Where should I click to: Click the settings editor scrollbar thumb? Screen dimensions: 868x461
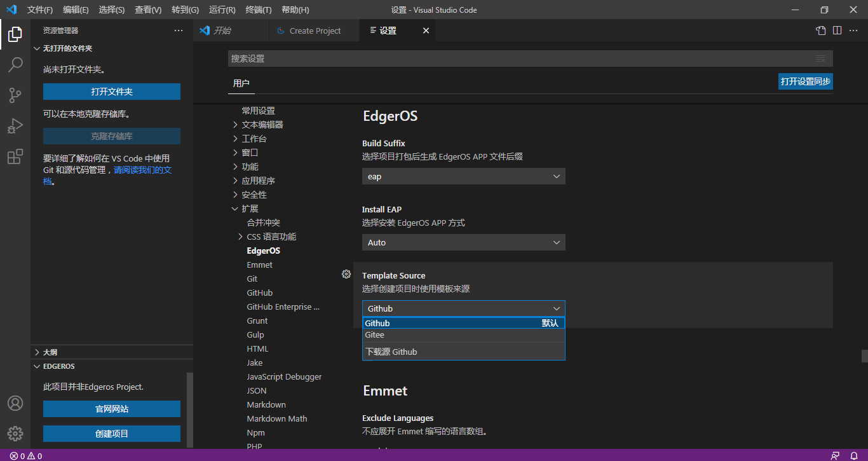tap(864, 355)
